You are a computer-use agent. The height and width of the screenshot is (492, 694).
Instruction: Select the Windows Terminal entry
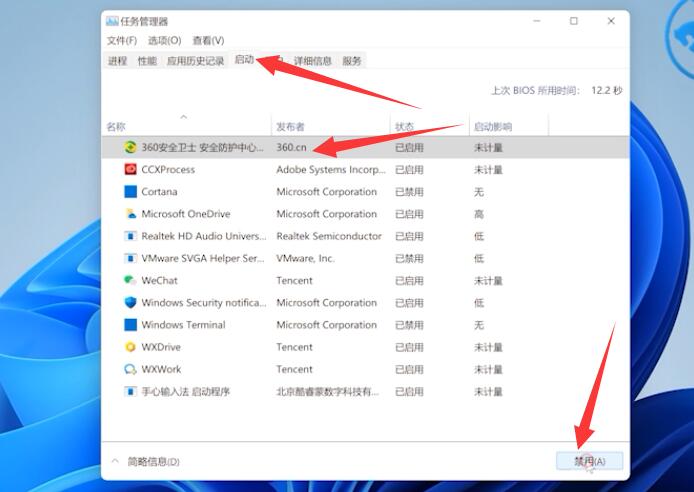point(365,325)
